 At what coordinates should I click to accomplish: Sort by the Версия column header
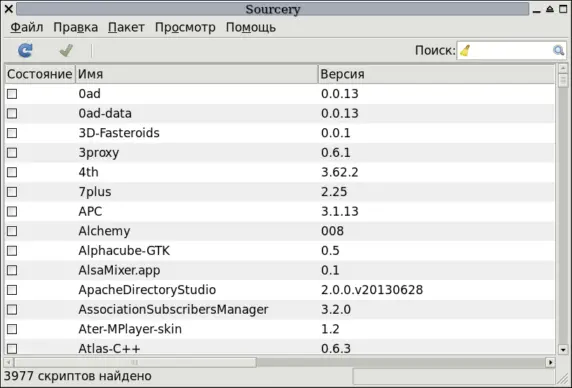point(436,74)
